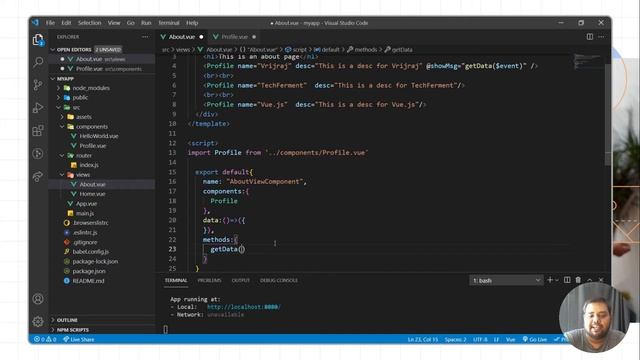Close the terminal panel

point(601,280)
